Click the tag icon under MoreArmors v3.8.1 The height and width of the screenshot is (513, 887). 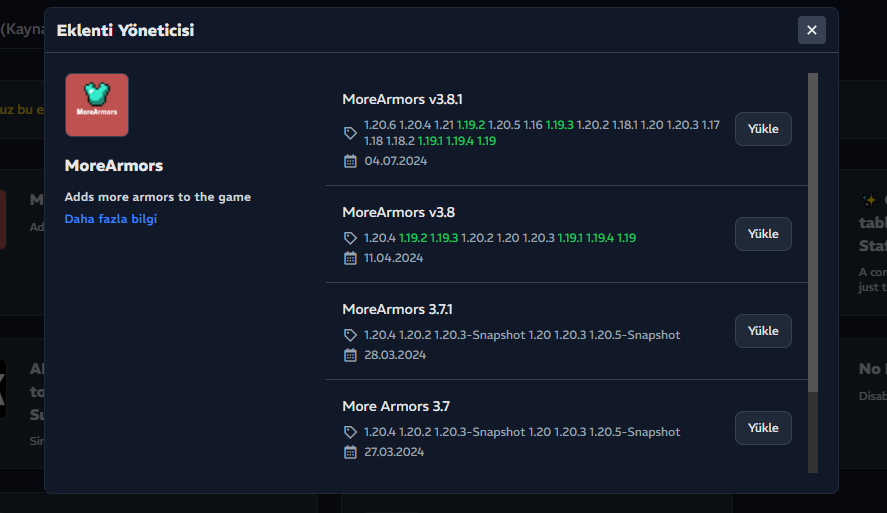[350, 132]
